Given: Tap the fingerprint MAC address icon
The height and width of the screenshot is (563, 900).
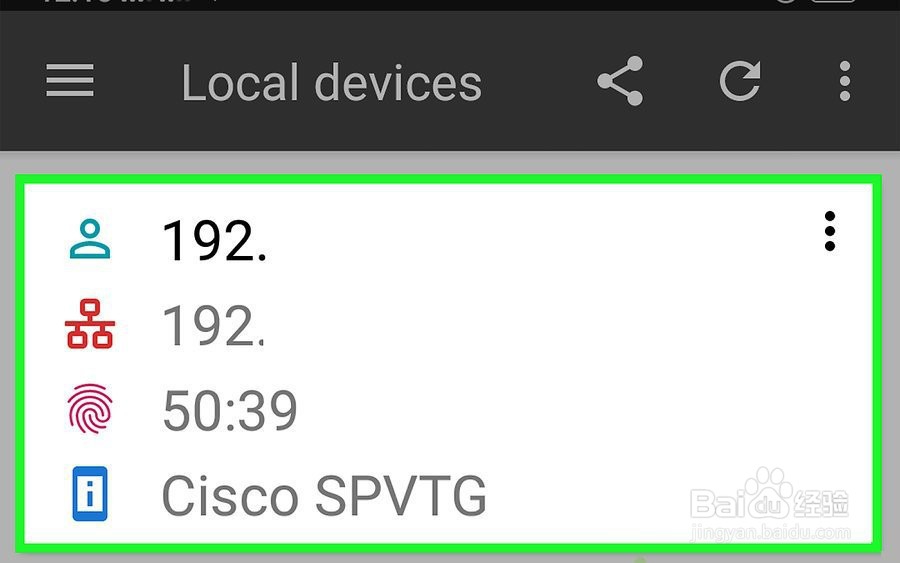Looking at the screenshot, I should coord(90,410).
